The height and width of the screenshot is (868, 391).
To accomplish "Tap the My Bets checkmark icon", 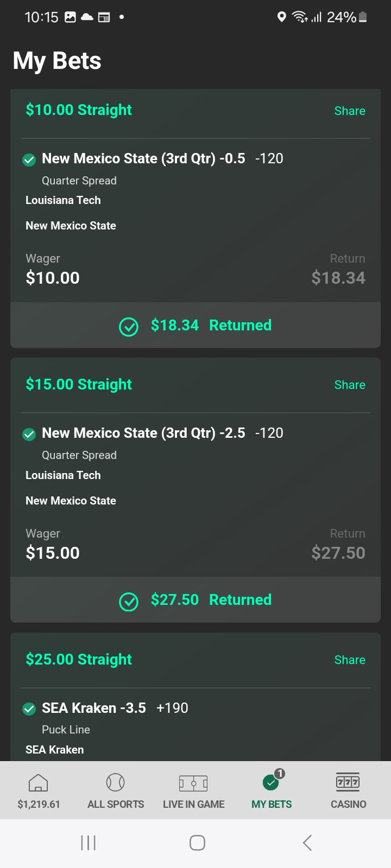I will click(x=271, y=782).
